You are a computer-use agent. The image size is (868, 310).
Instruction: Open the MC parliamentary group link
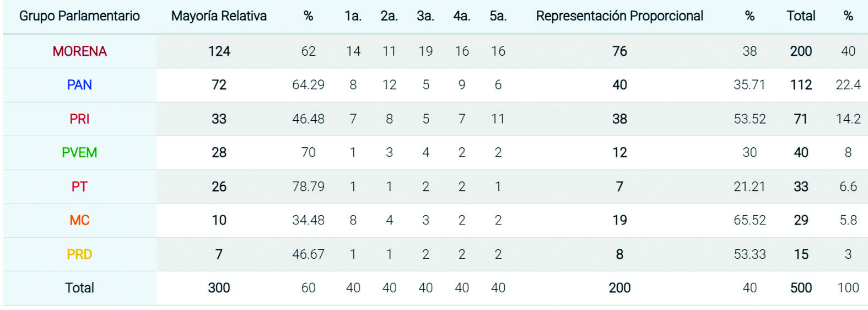[79, 221]
